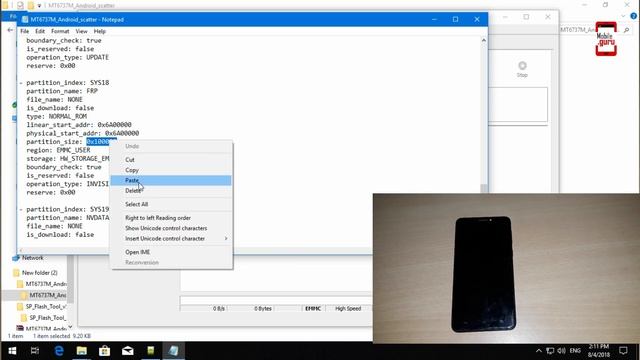Open File Explorer from the taskbar
Screen dimensions: 640x360
pyautogui.click(x=82, y=351)
